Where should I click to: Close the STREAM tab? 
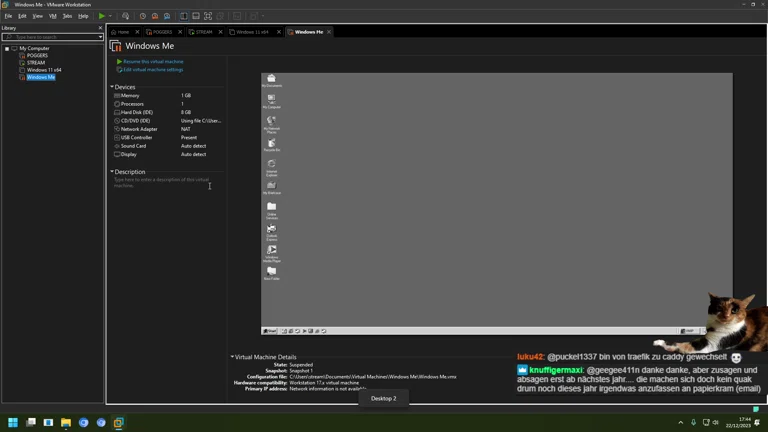(220, 32)
